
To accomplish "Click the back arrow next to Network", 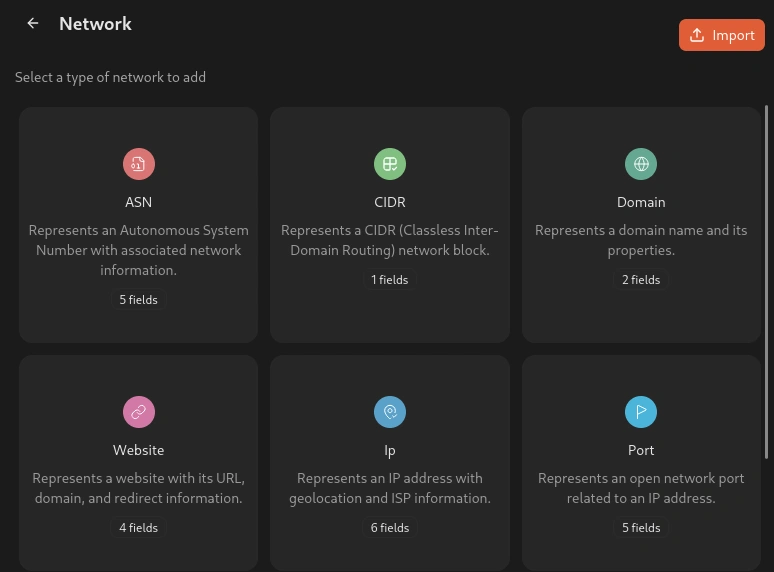I will (33, 23).
